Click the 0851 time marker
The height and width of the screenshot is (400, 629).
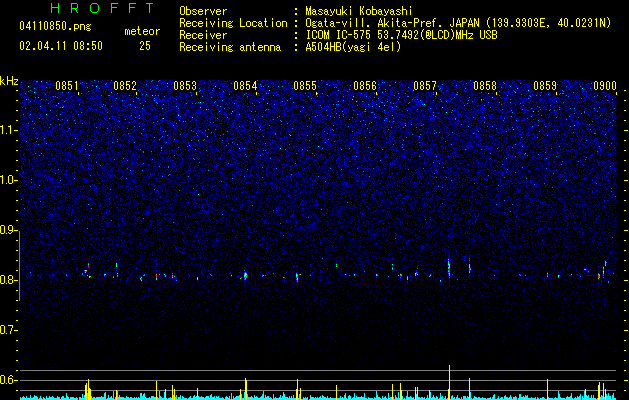[67, 86]
